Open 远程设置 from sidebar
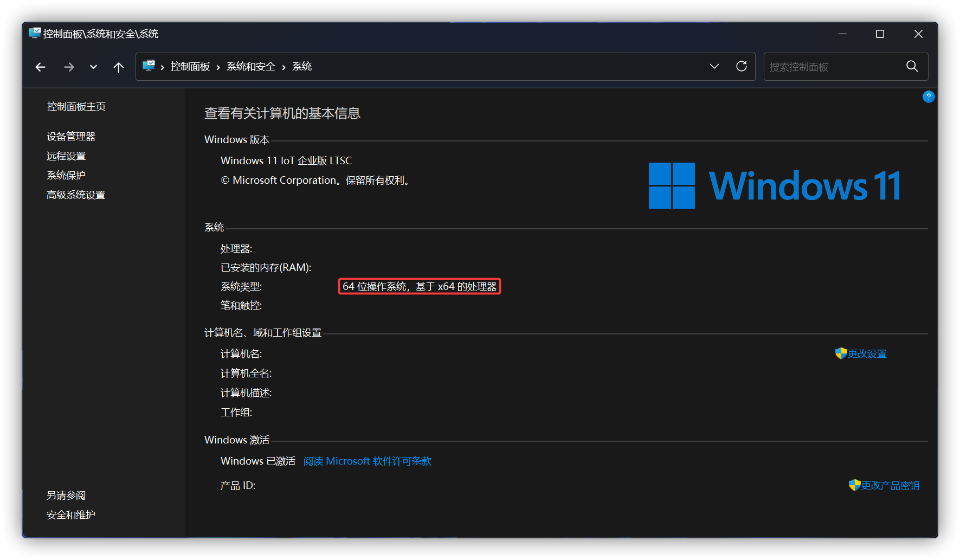960x560 pixels. coord(66,156)
